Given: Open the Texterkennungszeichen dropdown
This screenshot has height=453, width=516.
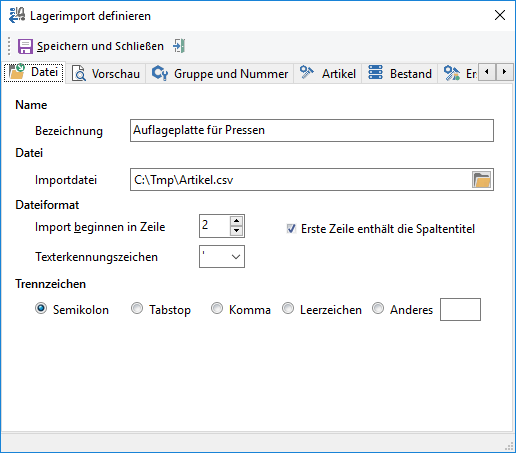Looking at the screenshot, I should point(222,257).
